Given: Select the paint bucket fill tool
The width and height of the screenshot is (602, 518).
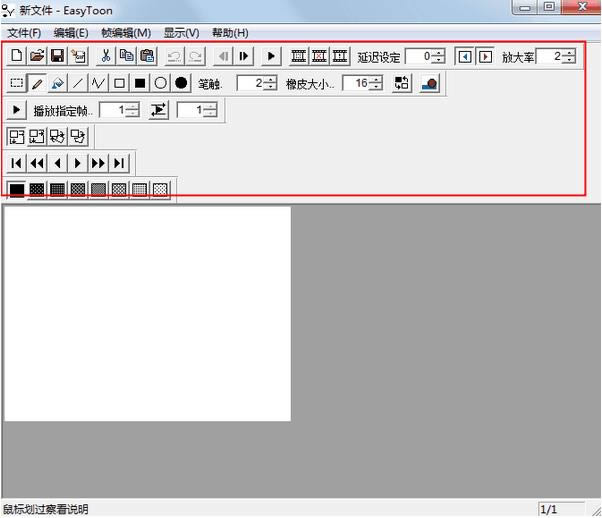Looking at the screenshot, I should pos(58,83).
